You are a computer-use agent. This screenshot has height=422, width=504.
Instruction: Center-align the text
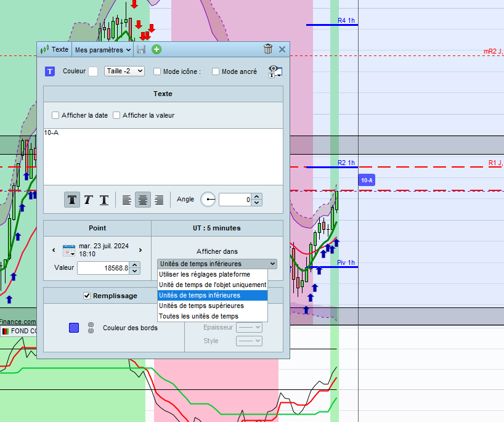coord(143,200)
